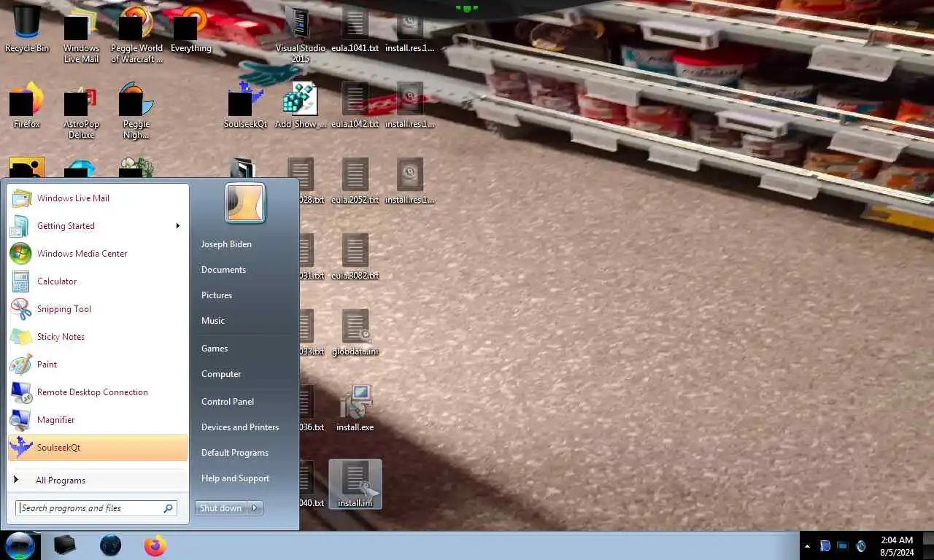Select the eula.3082.txt file icon

pyautogui.click(x=355, y=258)
